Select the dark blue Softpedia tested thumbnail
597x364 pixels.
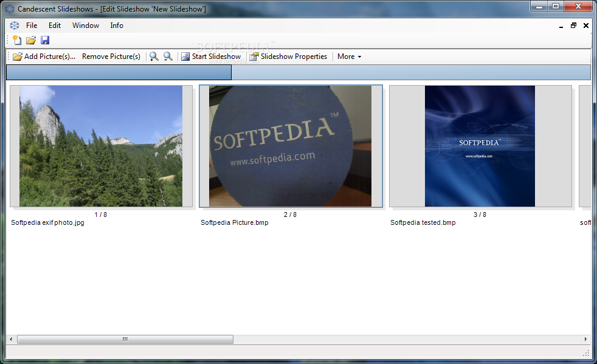click(480, 146)
